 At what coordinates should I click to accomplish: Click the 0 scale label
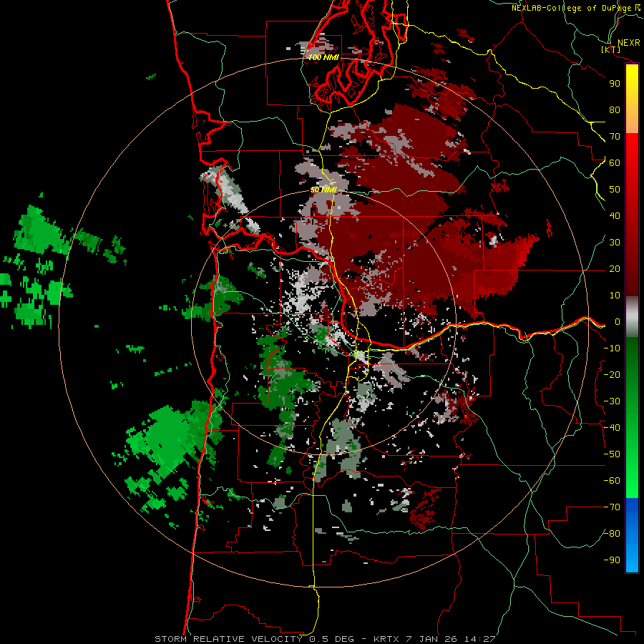tap(618, 321)
